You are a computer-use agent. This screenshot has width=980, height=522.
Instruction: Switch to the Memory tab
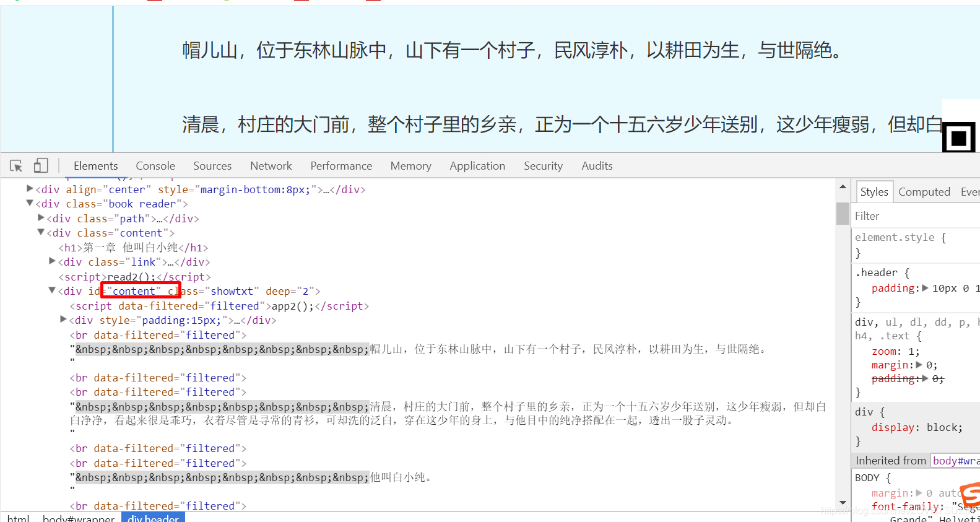410,166
